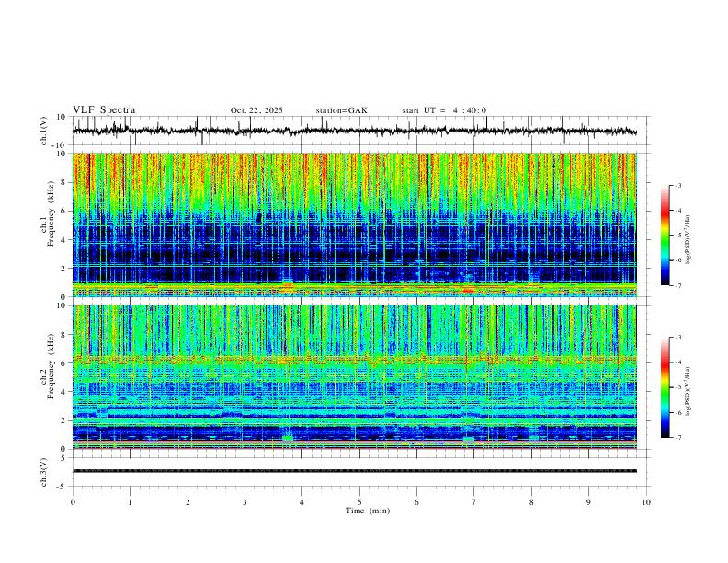Click the 9 minute tick on time axis
This screenshot has height=563, width=728.
click(588, 502)
